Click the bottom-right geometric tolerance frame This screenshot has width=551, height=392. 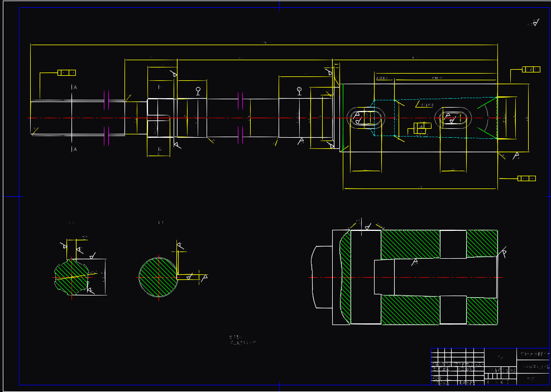point(527,178)
